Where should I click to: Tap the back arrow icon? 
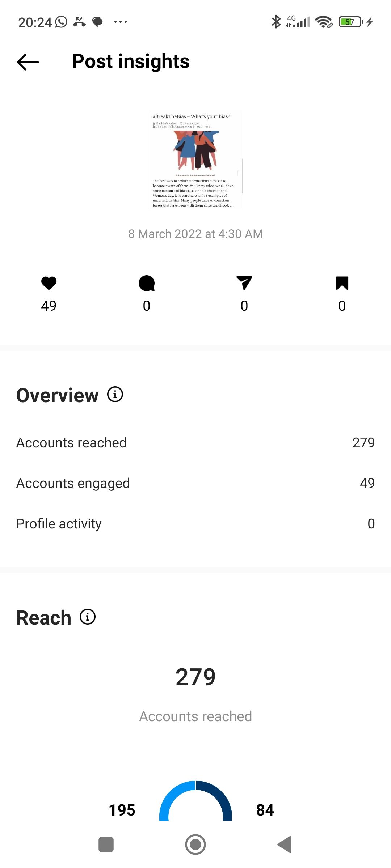point(28,62)
